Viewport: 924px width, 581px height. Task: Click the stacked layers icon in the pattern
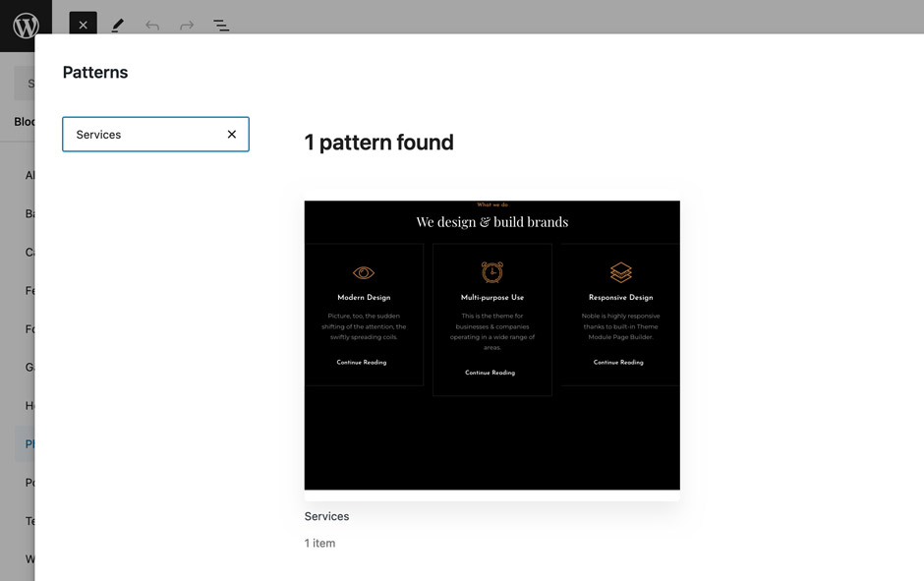[x=620, y=271]
